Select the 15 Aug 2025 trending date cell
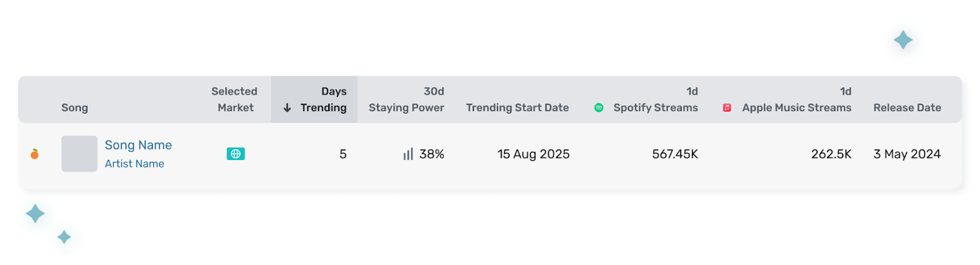980x265 pixels. pyautogui.click(x=533, y=155)
